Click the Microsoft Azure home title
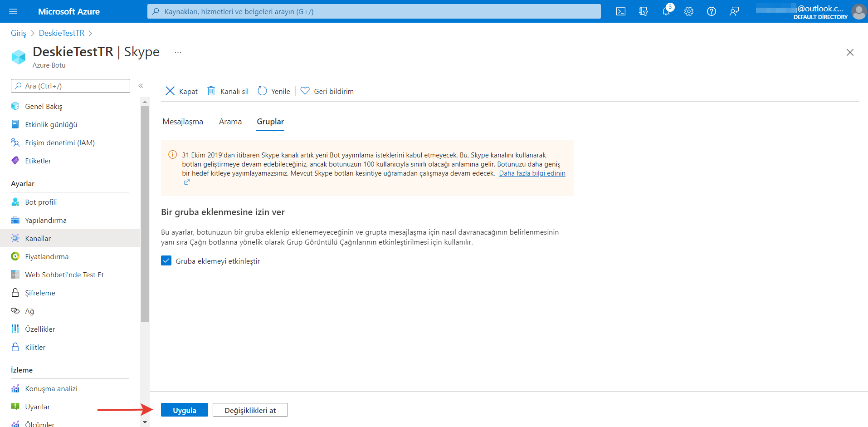The image size is (868, 427). (x=69, y=11)
